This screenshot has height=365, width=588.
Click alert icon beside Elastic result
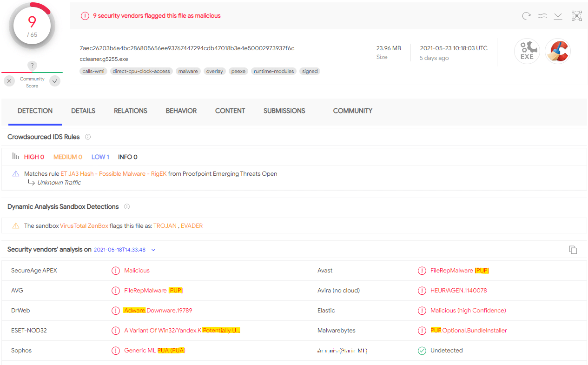[x=422, y=311]
